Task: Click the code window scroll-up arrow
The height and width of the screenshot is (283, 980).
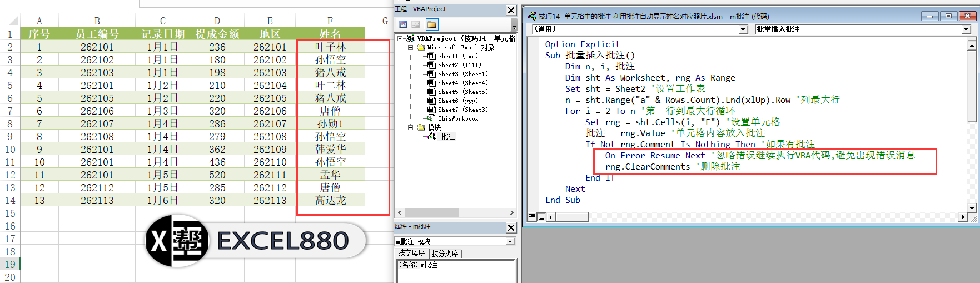Action: [x=972, y=44]
